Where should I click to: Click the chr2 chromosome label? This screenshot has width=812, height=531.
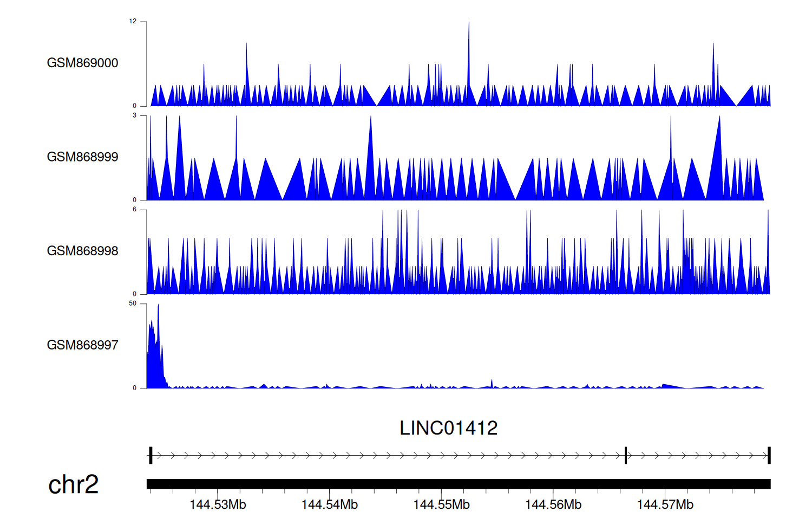click(73, 484)
